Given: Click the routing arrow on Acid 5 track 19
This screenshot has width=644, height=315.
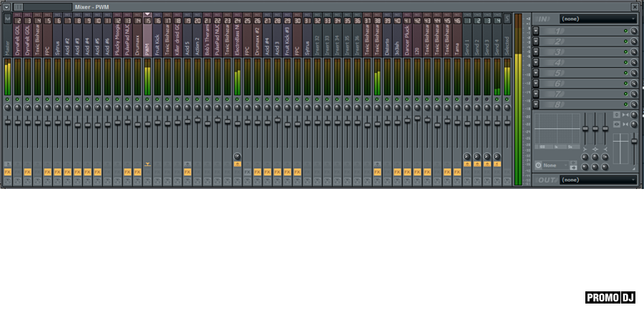Looking at the screenshot, I should click(x=187, y=164).
